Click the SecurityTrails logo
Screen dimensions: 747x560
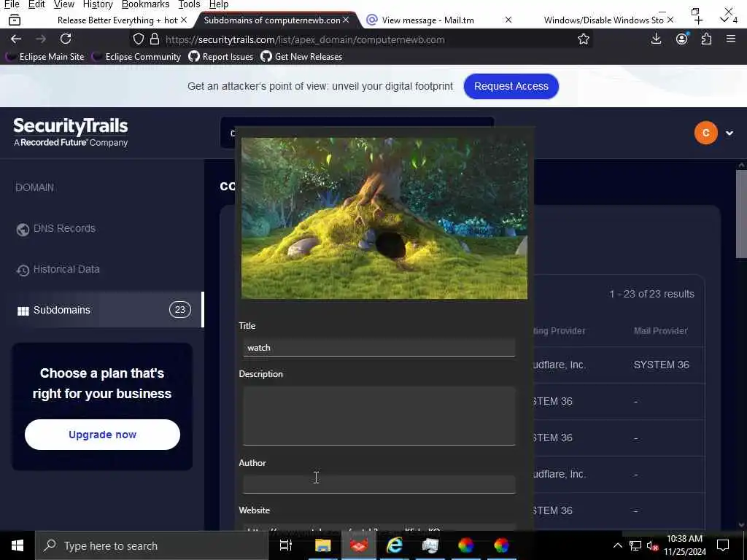(x=71, y=133)
